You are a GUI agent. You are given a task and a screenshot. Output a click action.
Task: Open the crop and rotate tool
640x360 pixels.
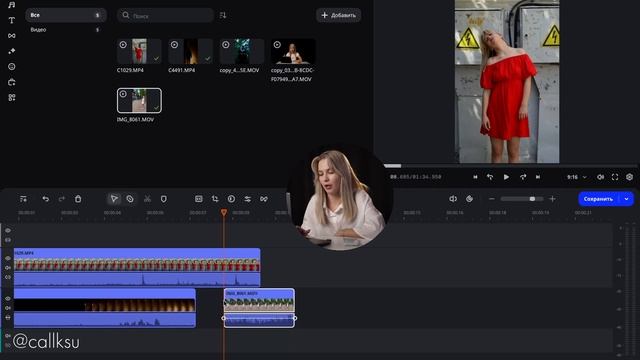(x=215, y=199)
